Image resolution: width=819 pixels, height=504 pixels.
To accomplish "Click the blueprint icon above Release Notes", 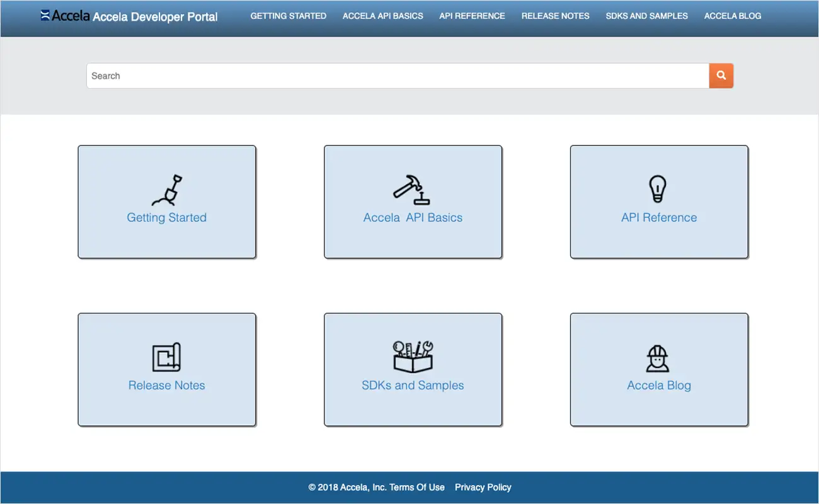I will pyautogui.click(x=167, y=357).
